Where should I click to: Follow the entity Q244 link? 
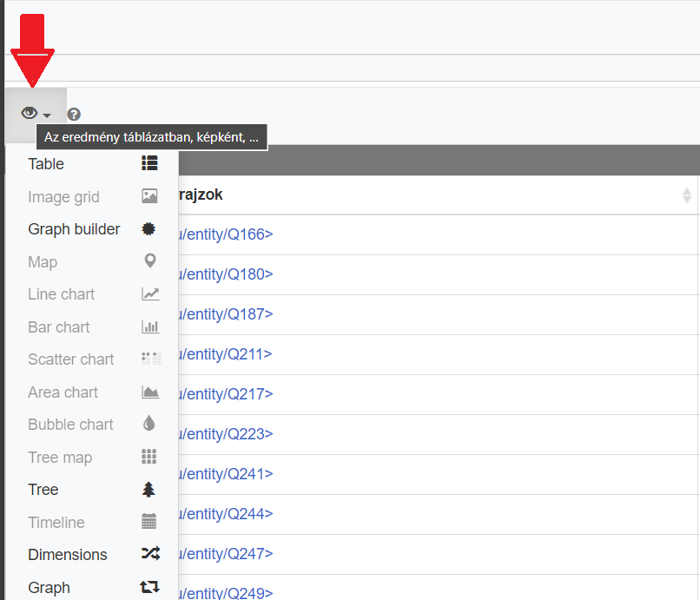226,514
